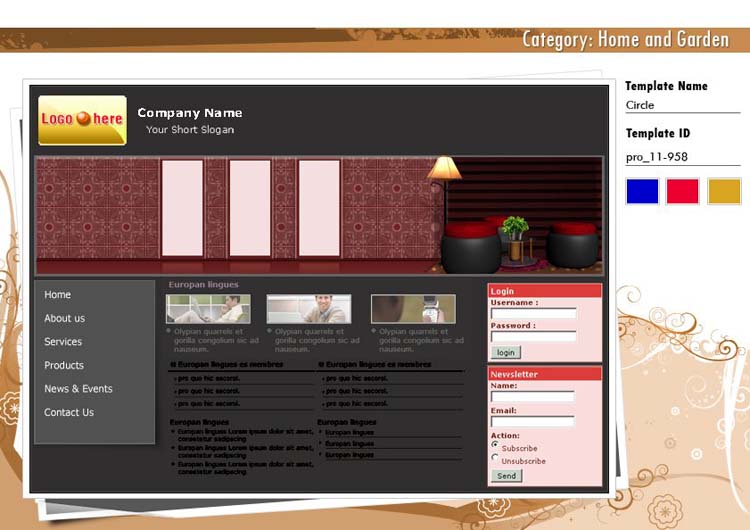Choose the red color swatch
750x530 pixels.
tap(683, 191)
